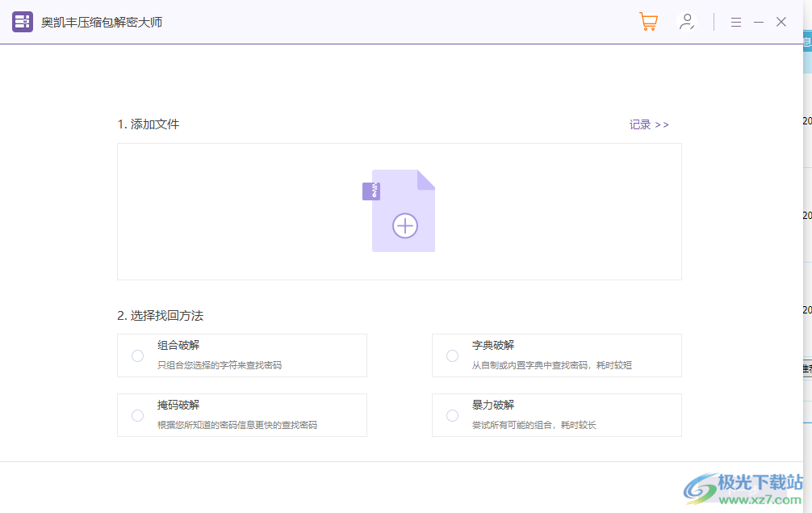This screenshot has width=812, height=513.
Task: Click description 根据您所知道的密码信息更快的查找密码
Action: click(x=237, y=425)
